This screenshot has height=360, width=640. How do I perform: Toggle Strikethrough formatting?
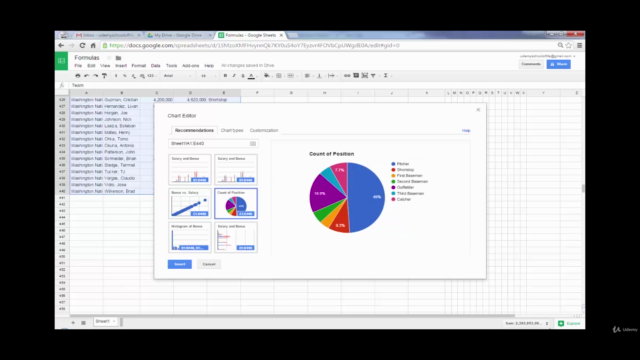(x=243, y=76)
